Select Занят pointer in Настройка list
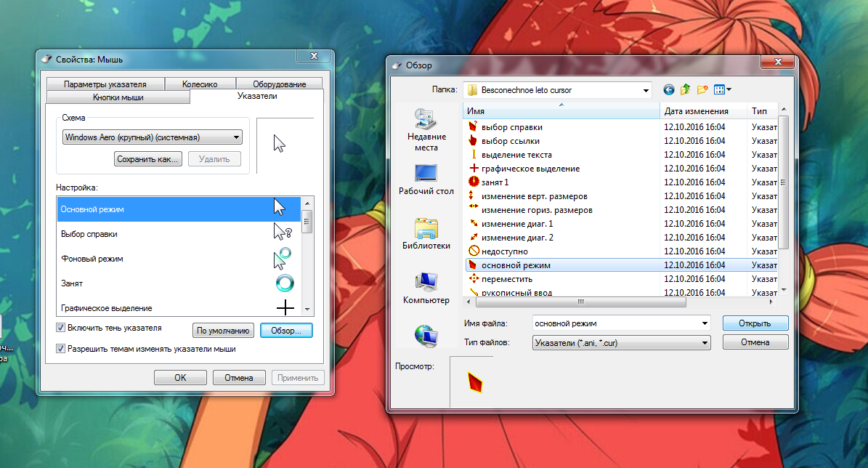Screen dimensions: 868x468 pos(179,283)
